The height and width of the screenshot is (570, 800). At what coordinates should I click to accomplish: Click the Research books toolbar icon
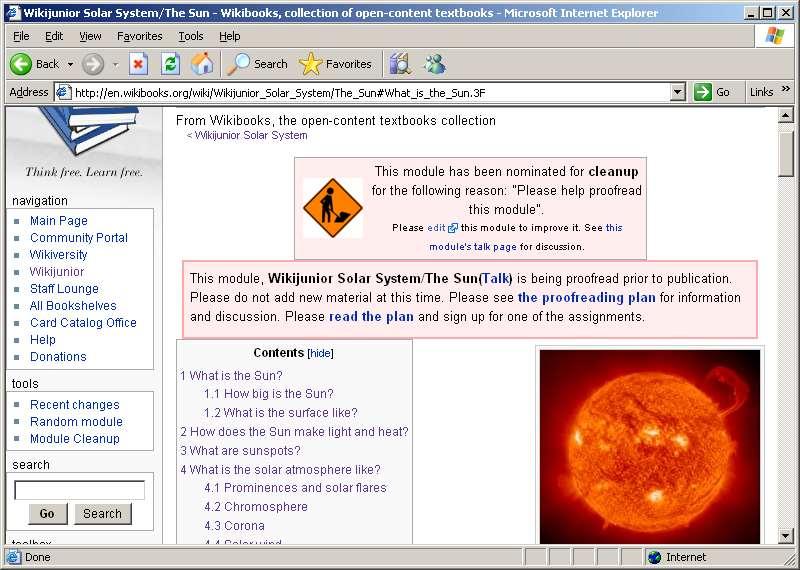[401, 64]
